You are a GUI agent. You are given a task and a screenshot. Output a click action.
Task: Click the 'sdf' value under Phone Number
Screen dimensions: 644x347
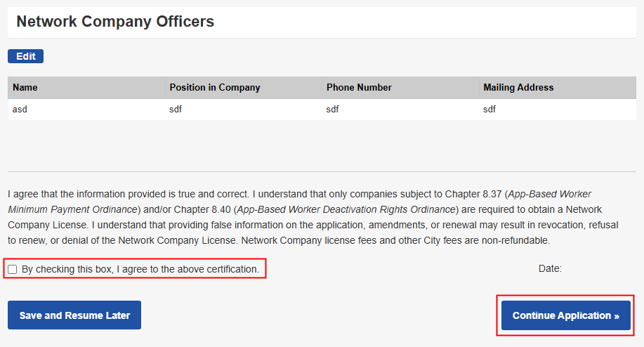click(333, 109)
